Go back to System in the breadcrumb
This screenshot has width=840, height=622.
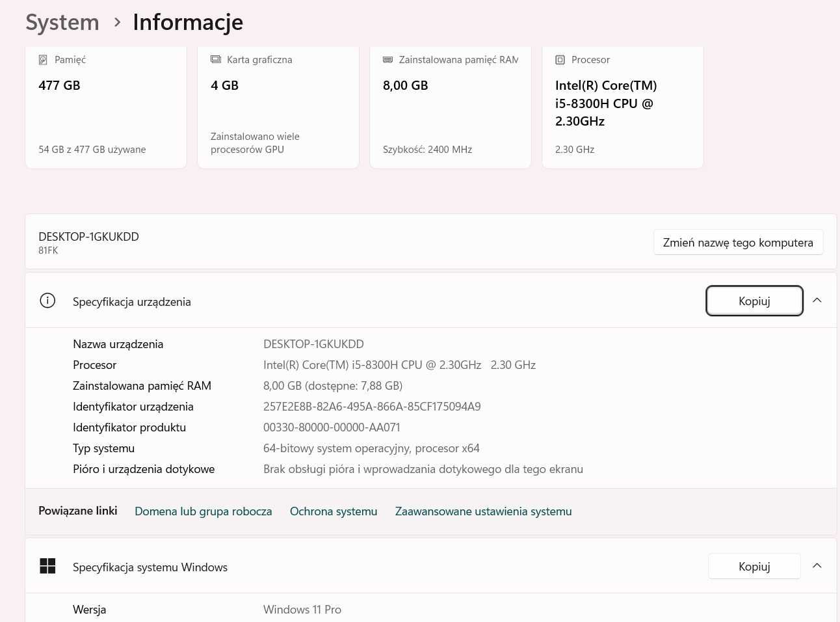click(x=62, y=22)
